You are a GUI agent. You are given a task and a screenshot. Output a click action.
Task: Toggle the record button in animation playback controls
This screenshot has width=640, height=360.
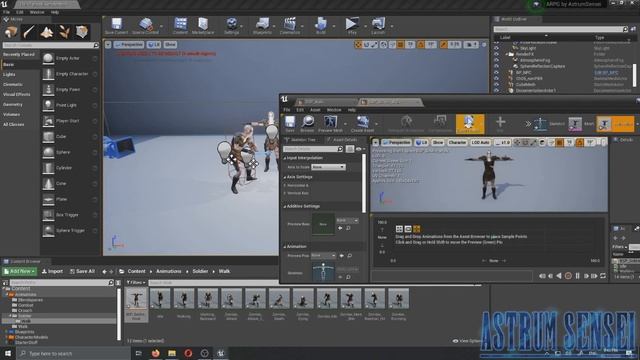tap(568, 276)
